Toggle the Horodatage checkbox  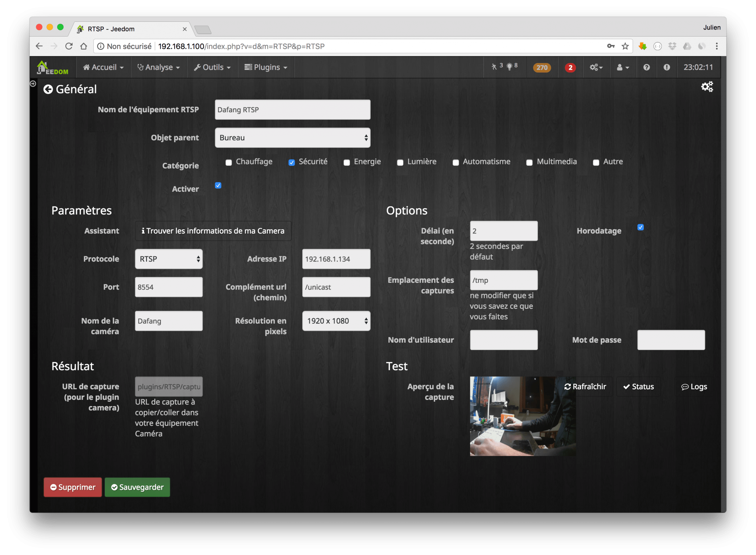coord(640,227)
